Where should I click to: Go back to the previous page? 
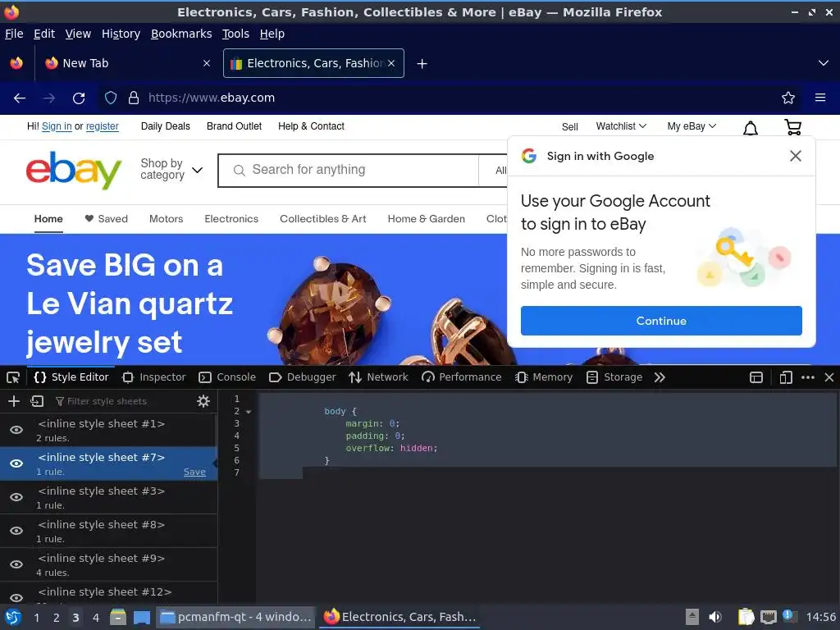tap(20, 98)
